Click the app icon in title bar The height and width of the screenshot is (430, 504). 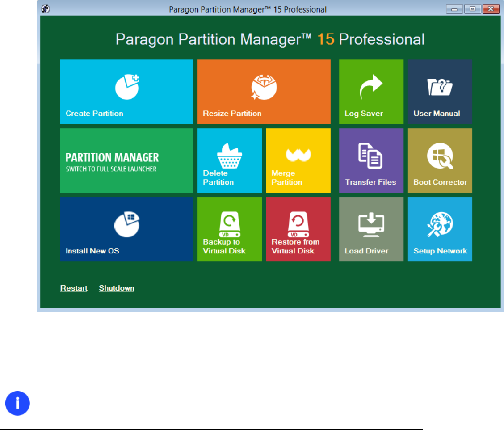pos(46,9)
